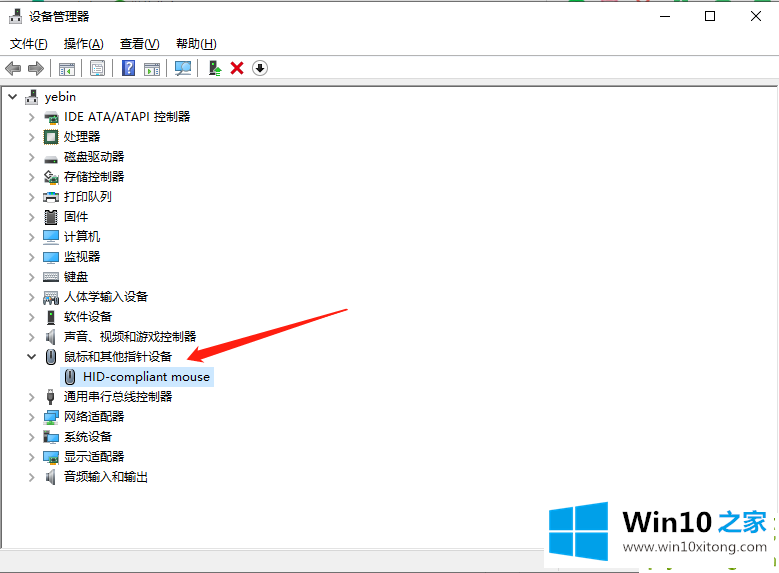
Task: Click the blue Help question mark icon
Action: coord(128,68)
